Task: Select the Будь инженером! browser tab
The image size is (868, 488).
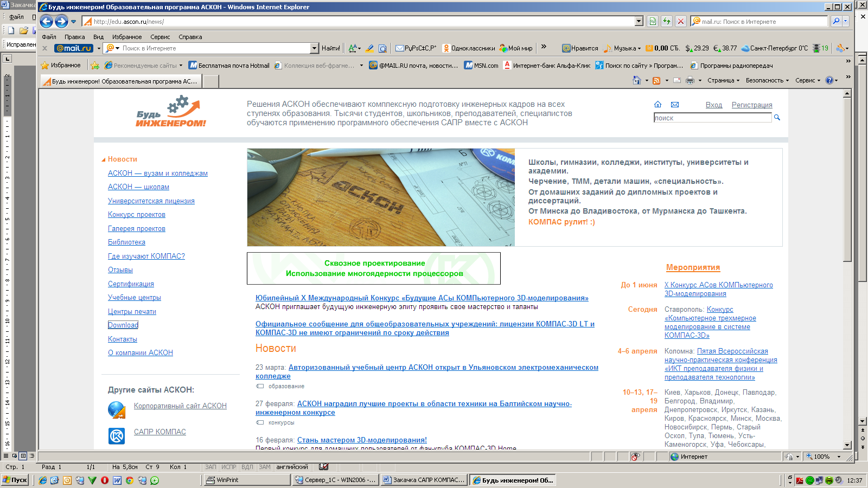Action: coord(120,81)
